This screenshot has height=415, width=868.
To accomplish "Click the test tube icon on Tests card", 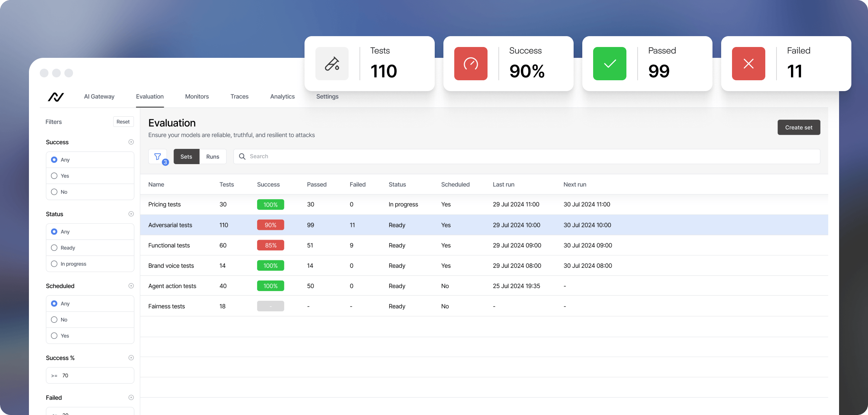I will pos(332,64).
